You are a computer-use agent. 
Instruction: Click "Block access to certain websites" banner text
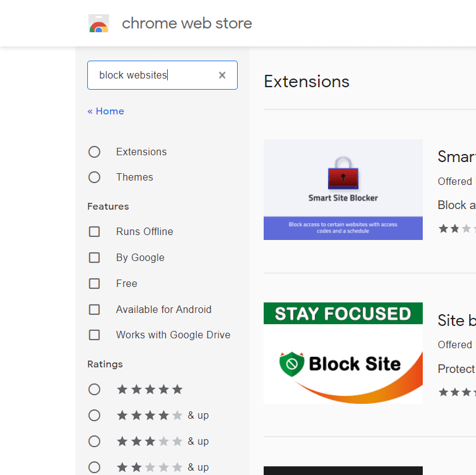click(x=343, y=228)
